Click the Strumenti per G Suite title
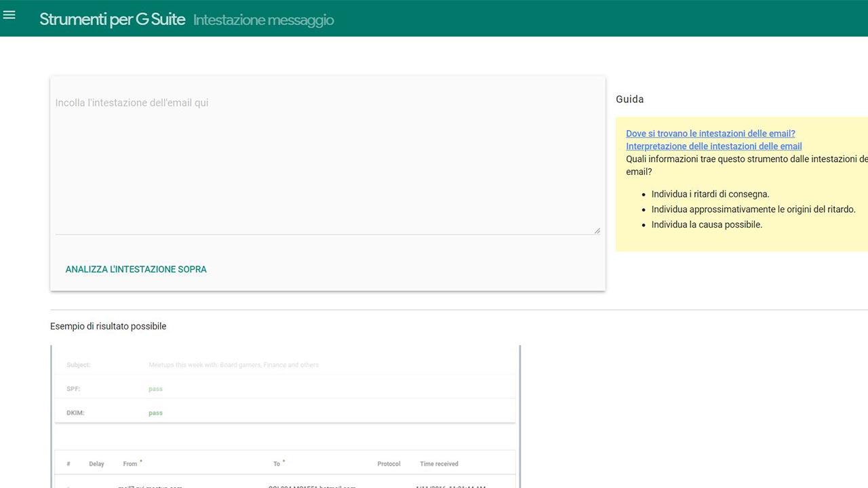This screenshot has height=488, width=868. [112, 20]
